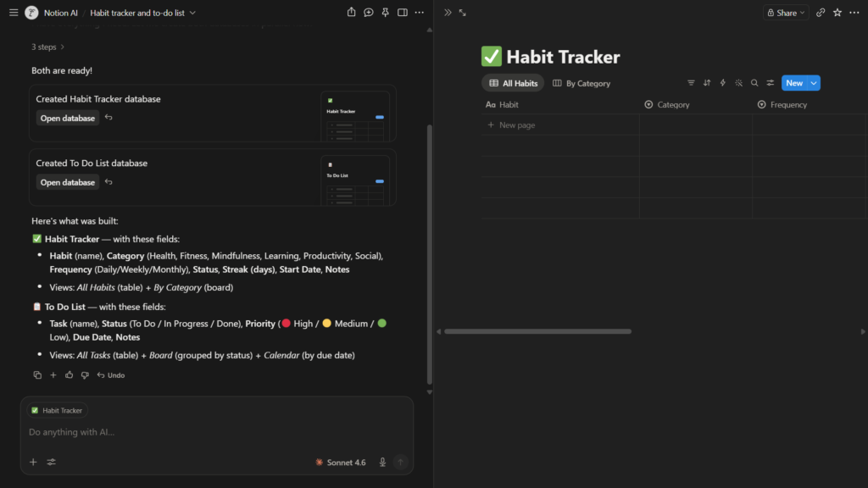Screen dimensions: 868x488
Task: Open the database sort icon
Action: click(x=707, y=83)
